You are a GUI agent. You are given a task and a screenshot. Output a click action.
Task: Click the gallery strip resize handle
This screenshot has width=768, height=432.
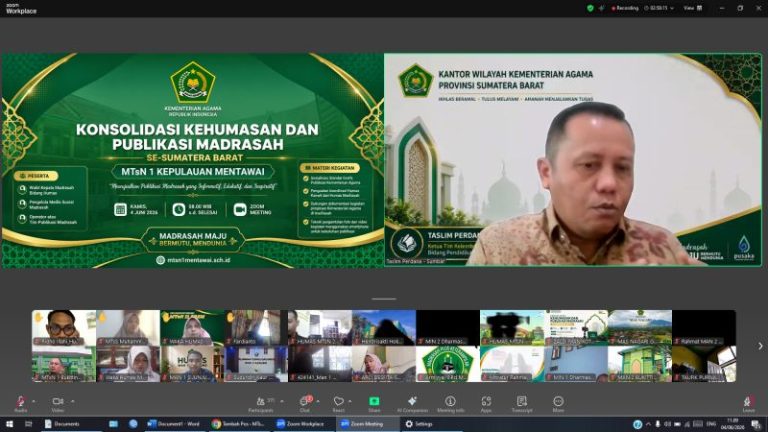pyautogui.click(x=384, y=298)
